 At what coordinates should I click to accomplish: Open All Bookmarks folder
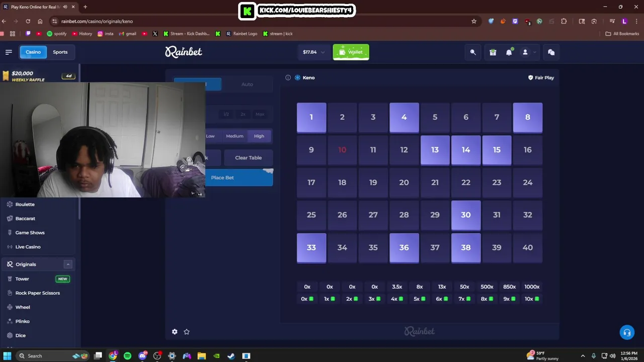pyautogui.click(x=622, y=34)
